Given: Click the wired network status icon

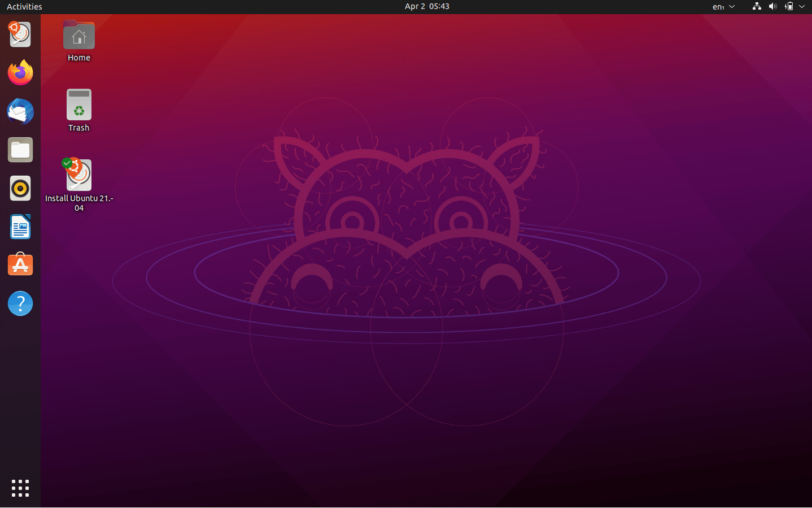Looking at the screenshot, I should tap(757, 6).
